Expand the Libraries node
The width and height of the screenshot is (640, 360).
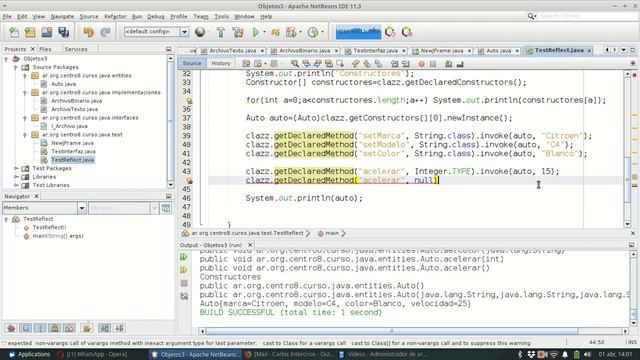16,177
